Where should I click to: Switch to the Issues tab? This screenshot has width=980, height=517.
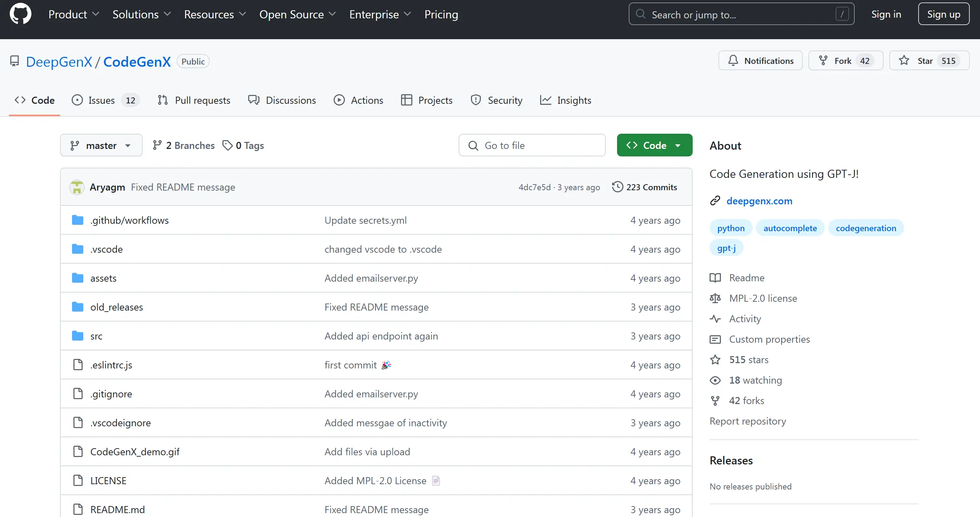[x=106, y=101]
